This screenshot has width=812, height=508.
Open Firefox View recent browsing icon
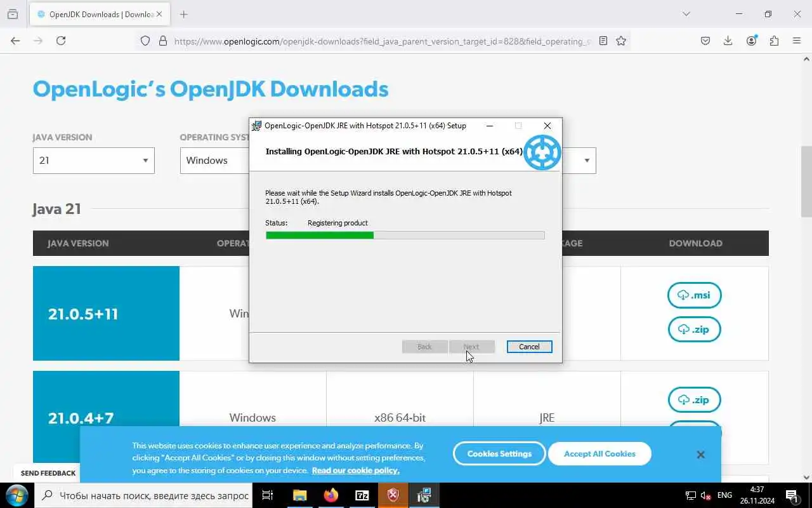(x=13, y=14)
